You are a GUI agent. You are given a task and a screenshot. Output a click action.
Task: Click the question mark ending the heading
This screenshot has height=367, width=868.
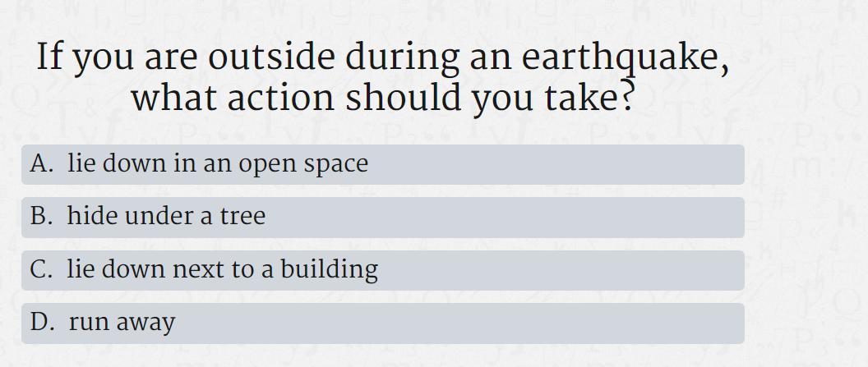click(x=626, y=95)
